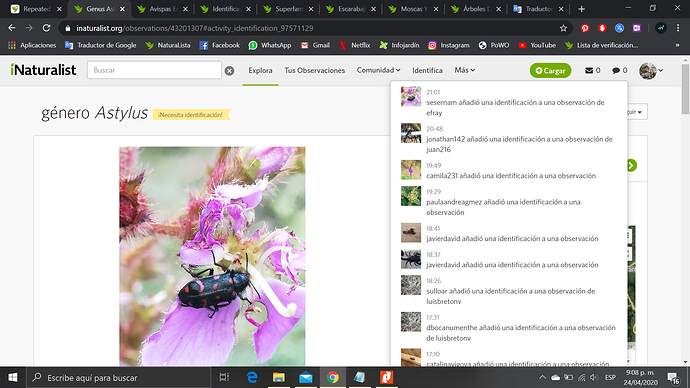
Task: Click the browser forward arrow
Action: tap(29, 28)
